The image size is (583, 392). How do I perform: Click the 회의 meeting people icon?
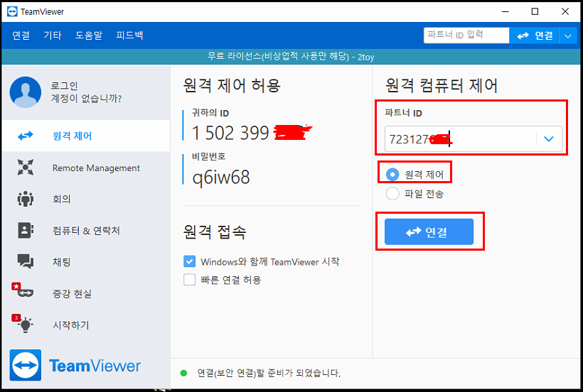[26, 199]
